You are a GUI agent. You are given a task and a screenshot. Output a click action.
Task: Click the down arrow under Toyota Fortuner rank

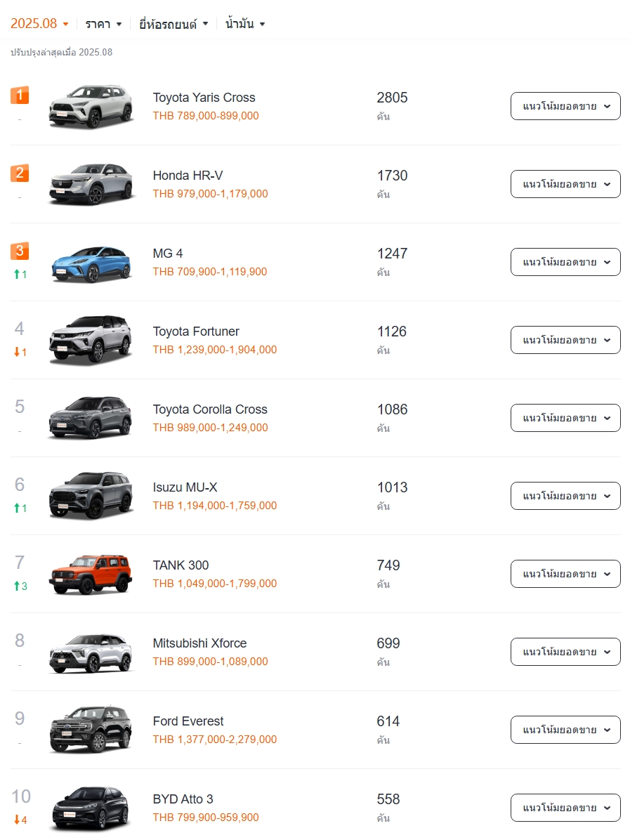(x=17, y=353)
